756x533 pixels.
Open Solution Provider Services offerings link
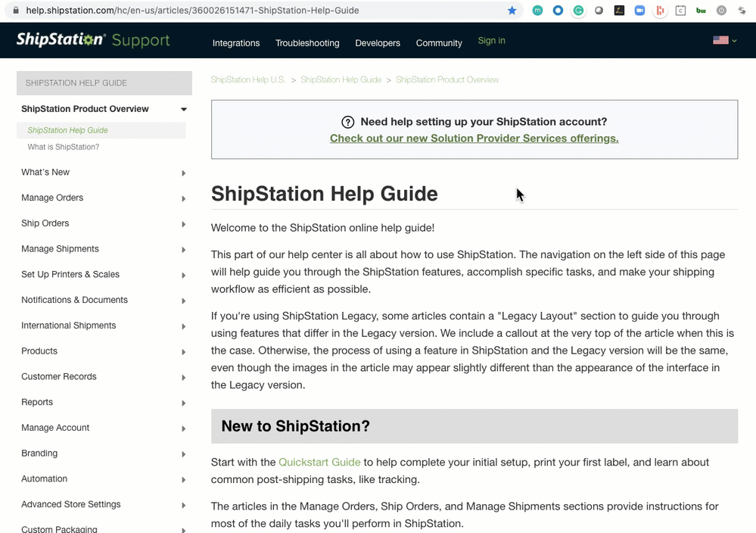click(474, 139)
